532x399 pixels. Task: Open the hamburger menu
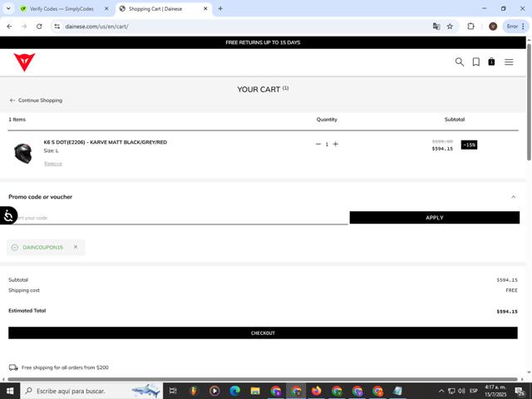(509, 62)
